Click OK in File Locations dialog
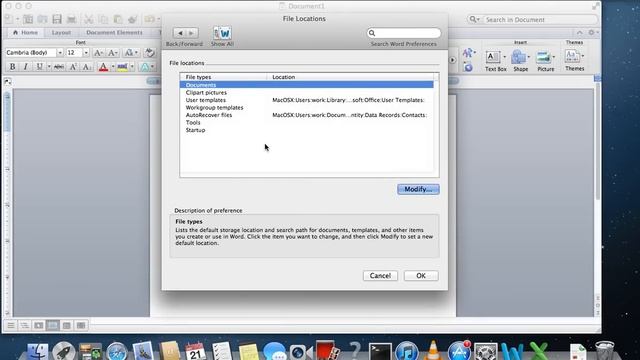The height and width of the screenshot is (360, 640). click(x=421, y=276)
